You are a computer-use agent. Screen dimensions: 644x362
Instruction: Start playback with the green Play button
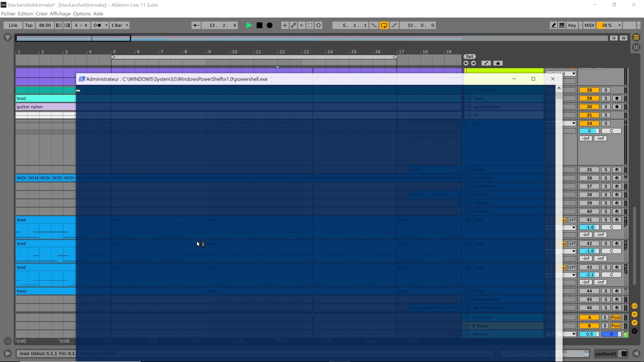[x=249, y=25]
